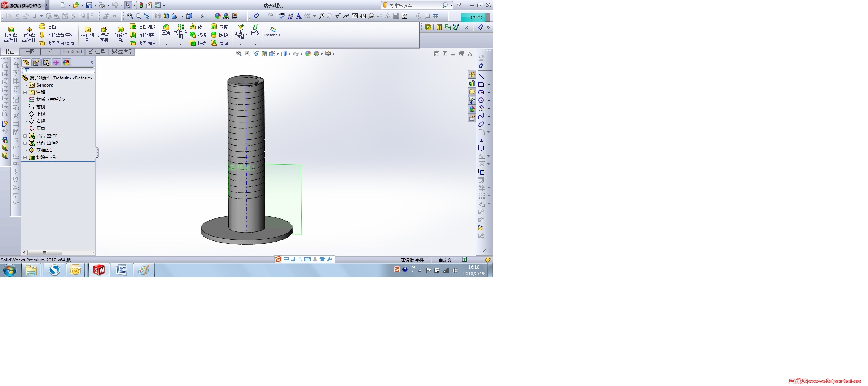Toggle the Sogou IME soft keyboard
This screenshot has width=868, height=386.
(307, 259)
